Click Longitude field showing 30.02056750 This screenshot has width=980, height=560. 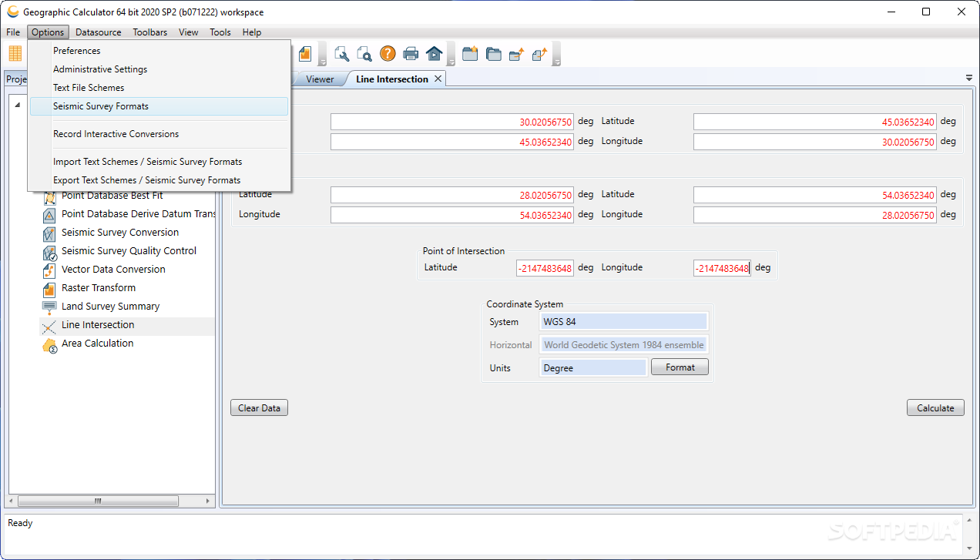(815, 142)
